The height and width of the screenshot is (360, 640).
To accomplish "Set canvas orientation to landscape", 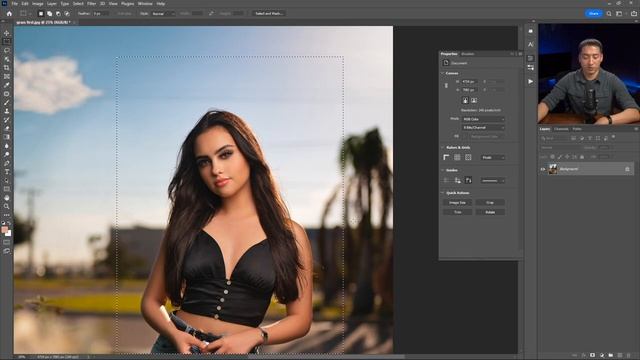I will [x=474, y=100].
